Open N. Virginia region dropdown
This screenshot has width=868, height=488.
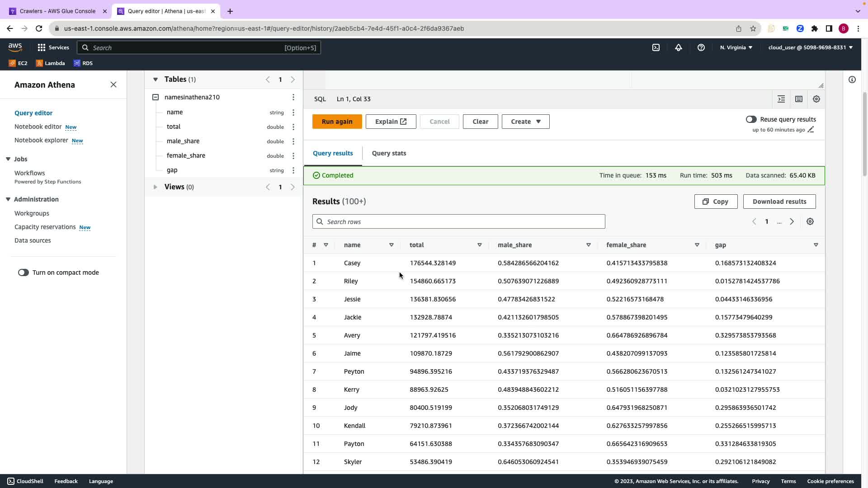click(736, 47)
